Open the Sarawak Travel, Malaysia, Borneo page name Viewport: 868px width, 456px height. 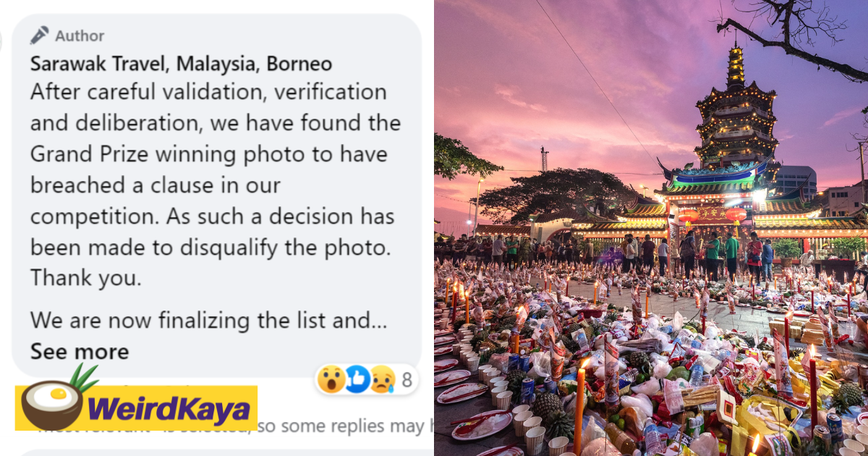[x=181, y=64]
